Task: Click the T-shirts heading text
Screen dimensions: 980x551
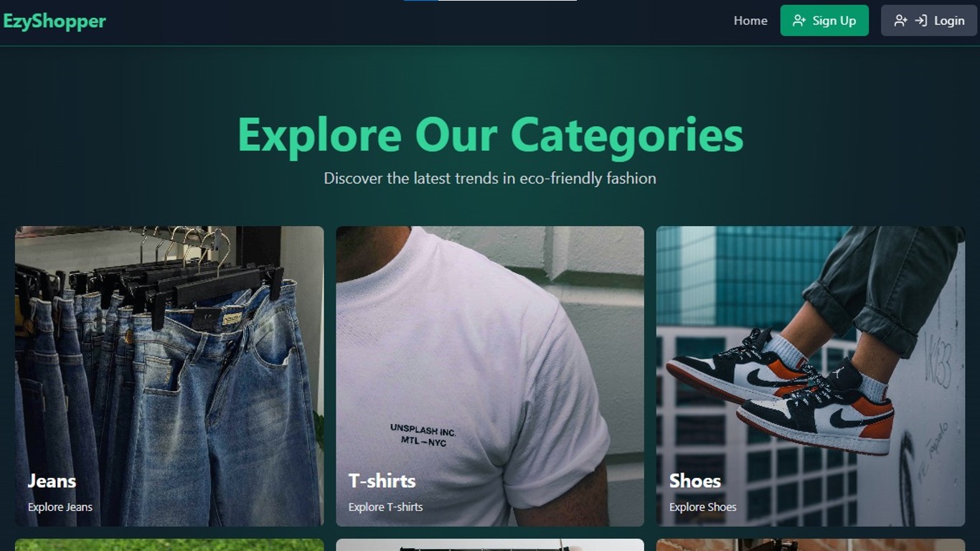Action: pos(382,481)
